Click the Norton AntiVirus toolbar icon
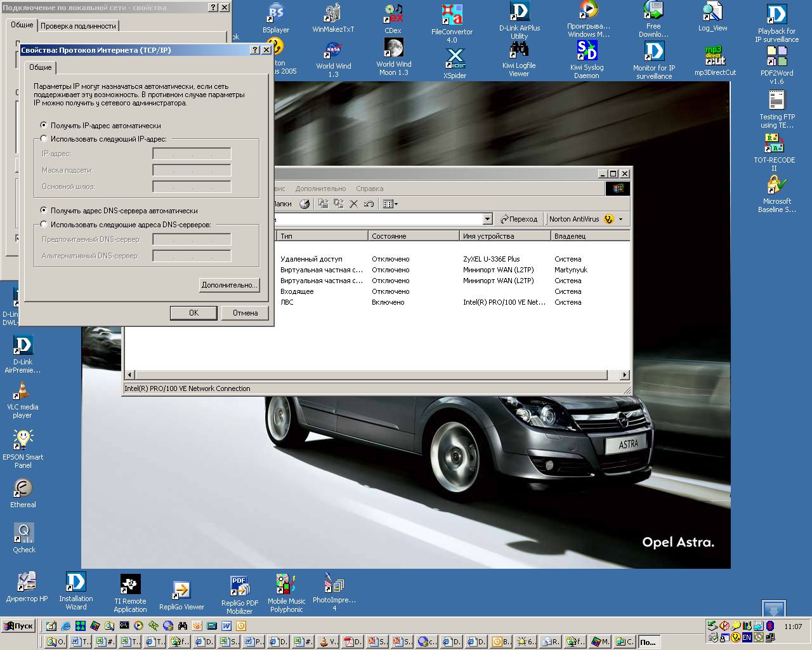812x650 pixels. coord(609,219)
